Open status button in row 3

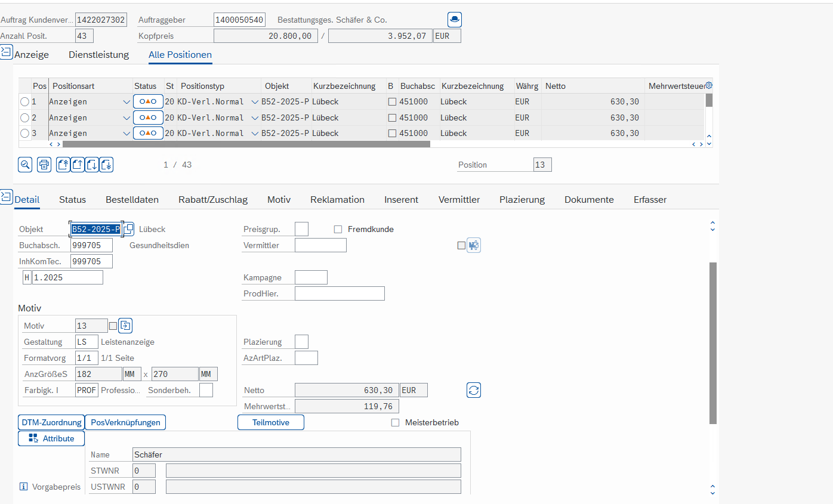point(148,133)
